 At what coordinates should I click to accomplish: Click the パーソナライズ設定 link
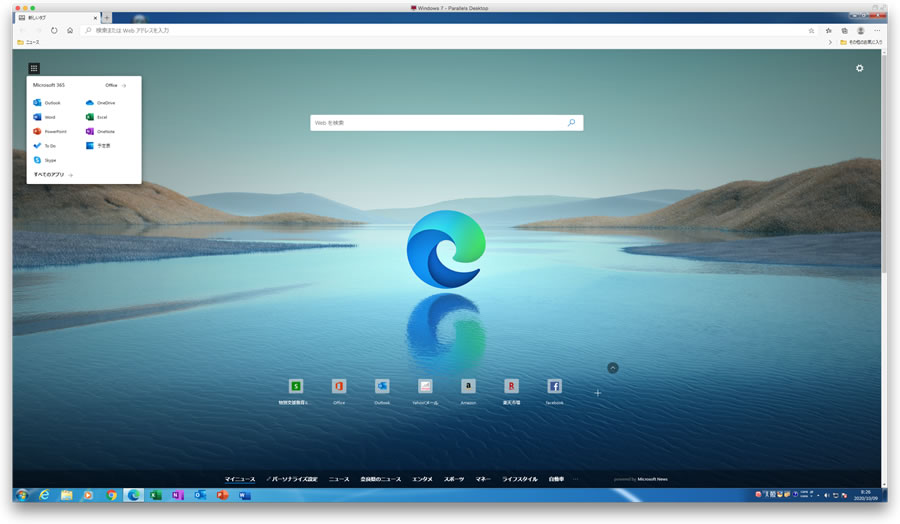293,479
